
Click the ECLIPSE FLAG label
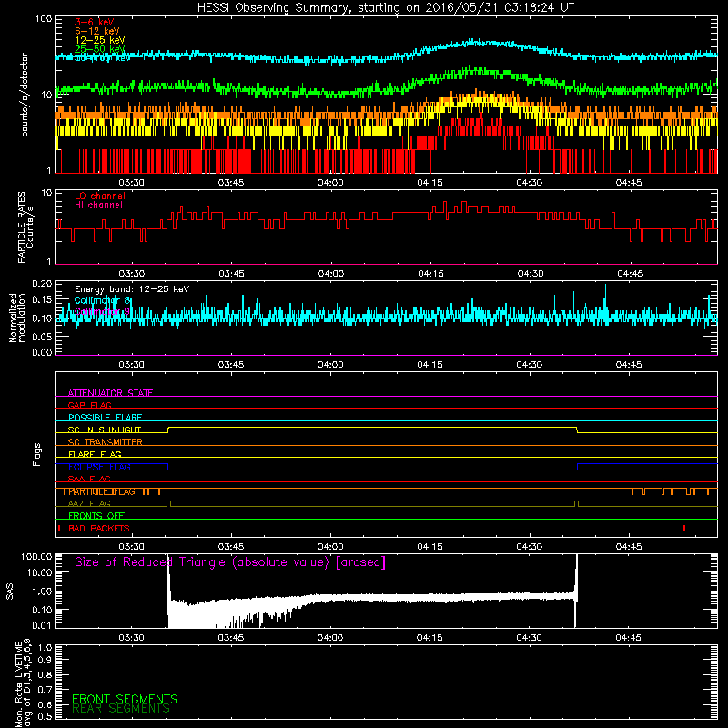point(99,467)
